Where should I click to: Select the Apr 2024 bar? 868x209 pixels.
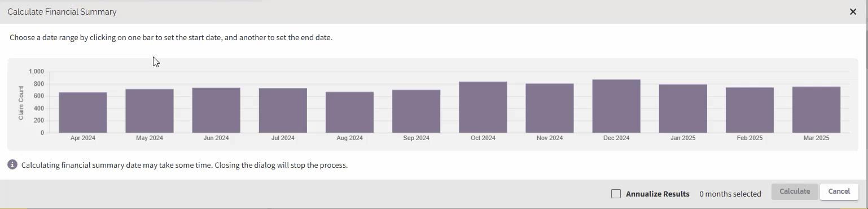tap(83, 112)
